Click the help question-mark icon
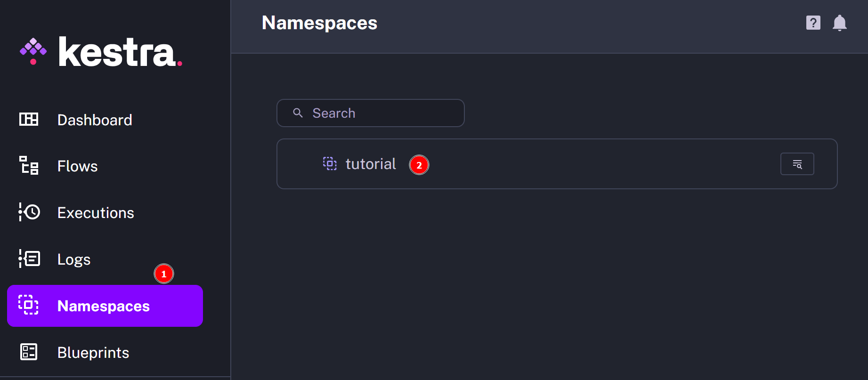868x380 pixels. click(x=813, y=23)
